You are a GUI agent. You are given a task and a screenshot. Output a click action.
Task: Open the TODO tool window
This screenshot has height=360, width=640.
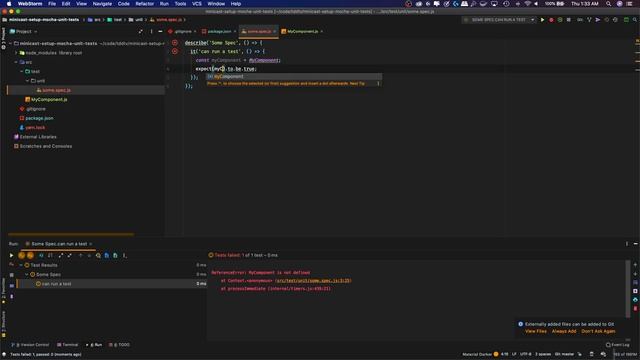120,345
